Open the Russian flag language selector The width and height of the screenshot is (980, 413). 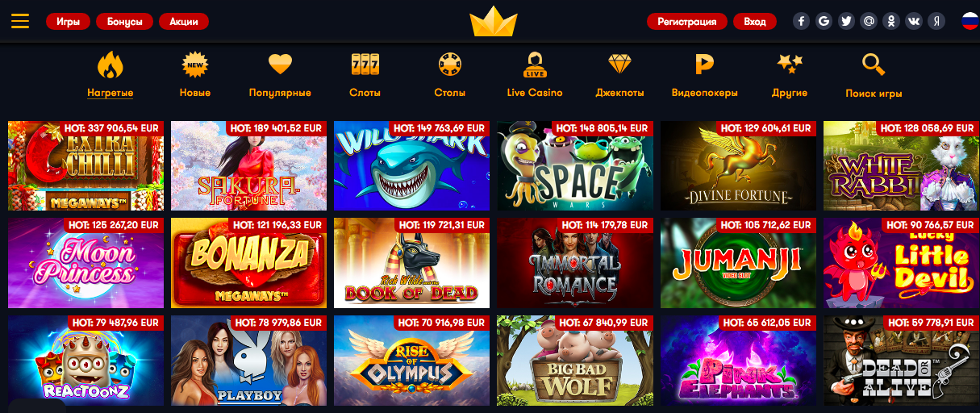[970, 21]
